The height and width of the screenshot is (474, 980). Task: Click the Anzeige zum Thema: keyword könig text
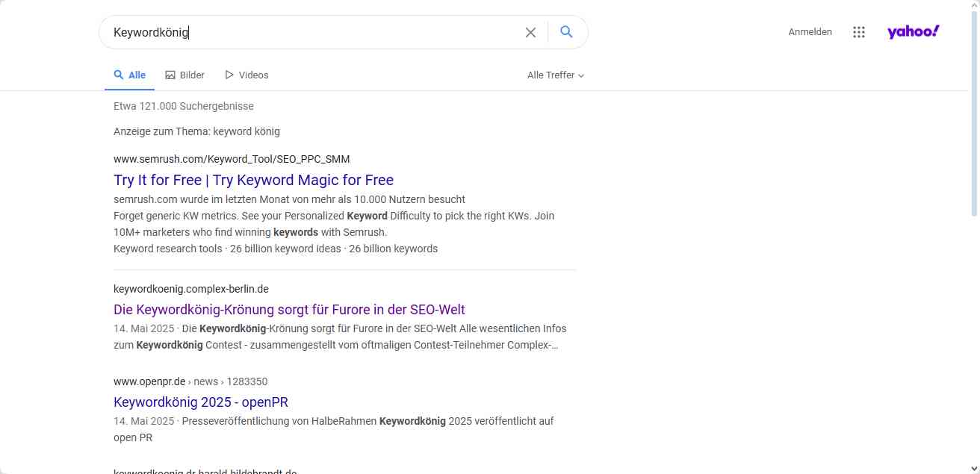point(196,131)
